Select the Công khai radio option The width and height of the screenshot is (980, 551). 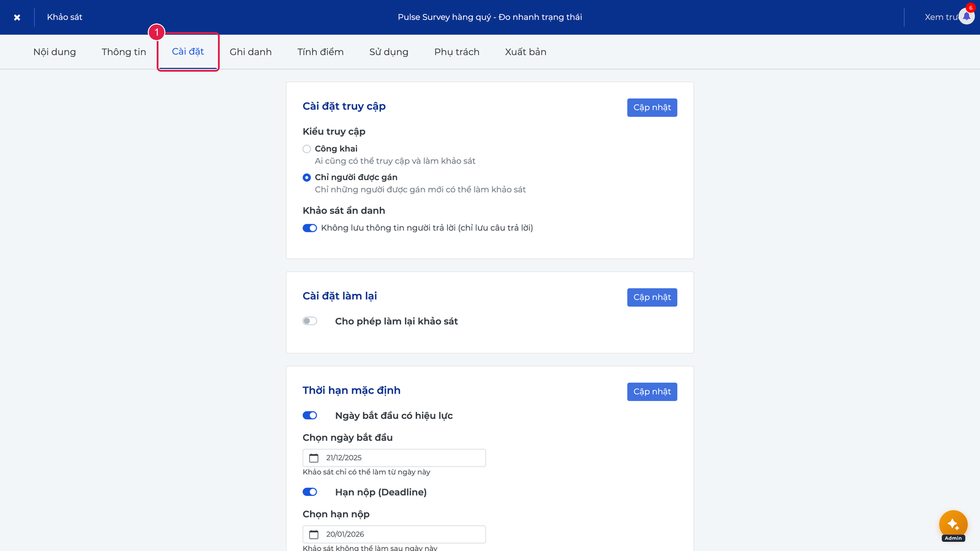pos(307,149)
